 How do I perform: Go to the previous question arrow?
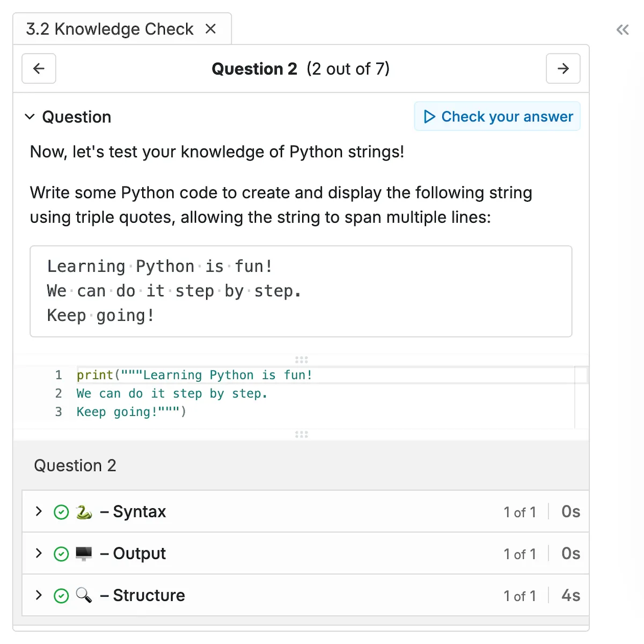39,69
